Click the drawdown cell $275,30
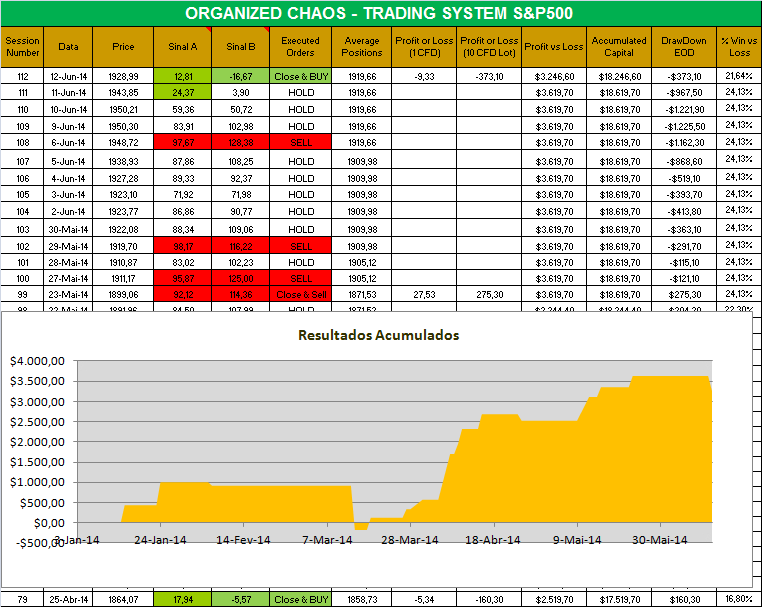The width and height of the screenshot is (762, 607). click(x=684, y=295)
